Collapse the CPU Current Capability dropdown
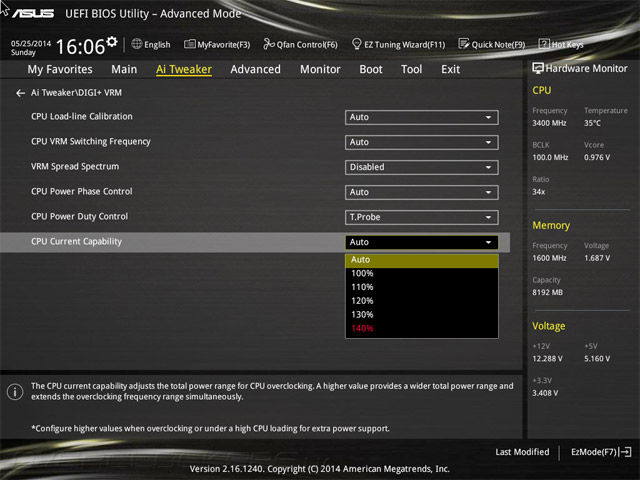The height and width of the screenshot is (480, 640). (x=421, y=242)
